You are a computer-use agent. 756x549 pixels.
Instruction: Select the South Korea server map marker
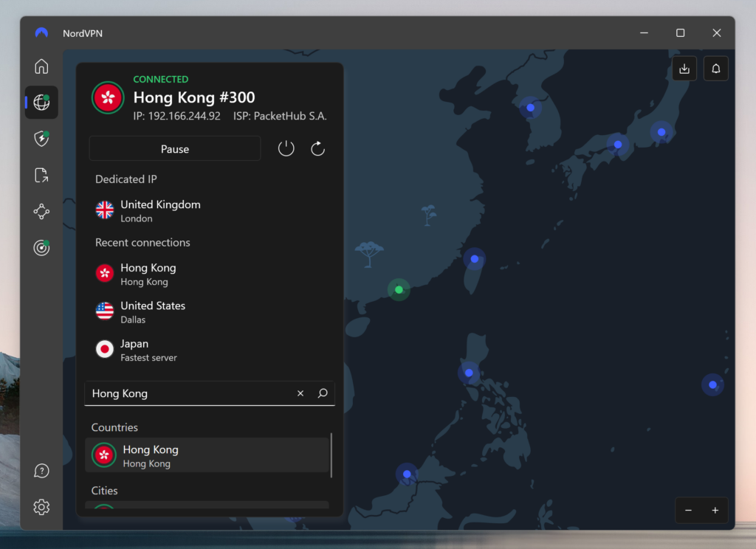click(x=530, y=108)
